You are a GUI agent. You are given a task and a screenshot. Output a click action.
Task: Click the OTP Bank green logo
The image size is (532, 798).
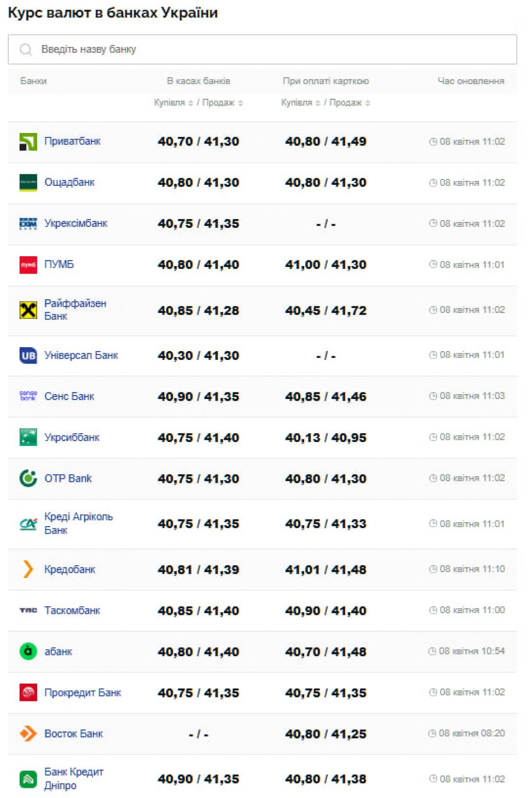[28, 478]
